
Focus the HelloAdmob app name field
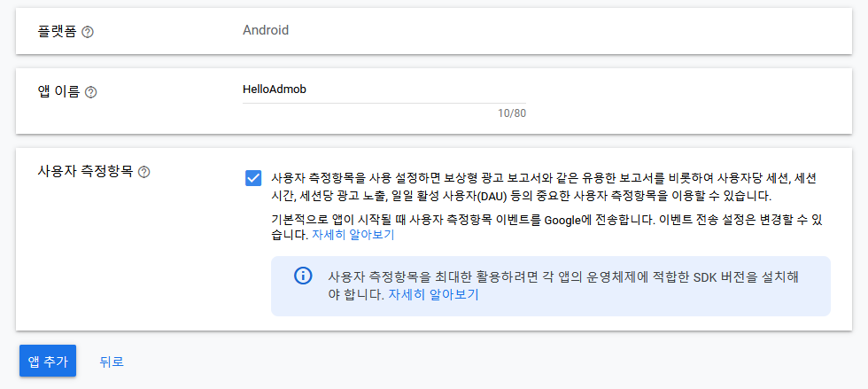384,89
